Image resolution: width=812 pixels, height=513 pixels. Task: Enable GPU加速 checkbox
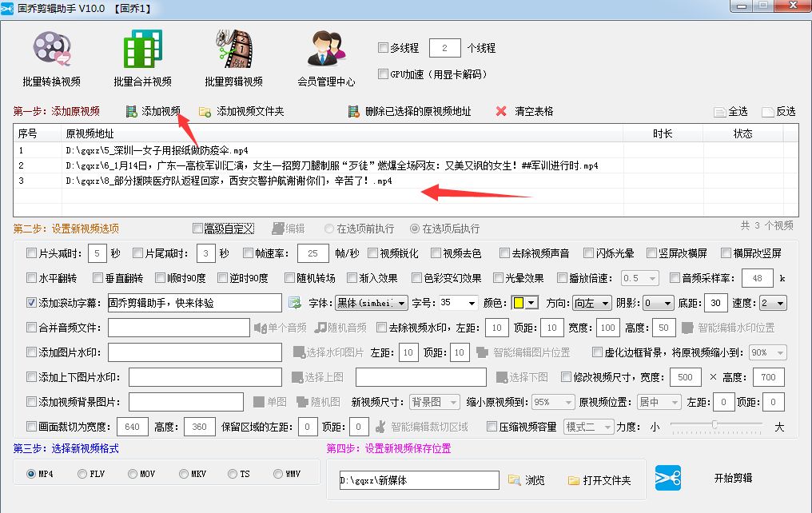pyautogui.click(x=383, y=74)
